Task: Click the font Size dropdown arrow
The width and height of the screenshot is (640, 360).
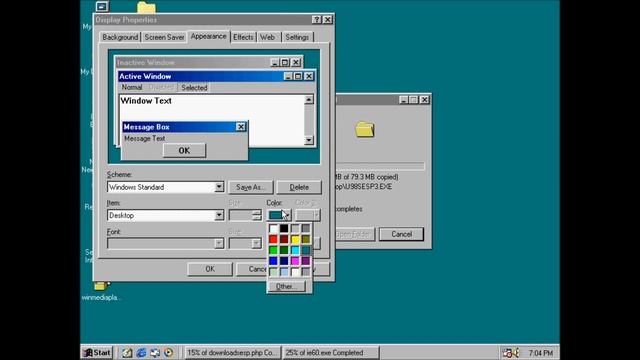Action: coord(256,244)
